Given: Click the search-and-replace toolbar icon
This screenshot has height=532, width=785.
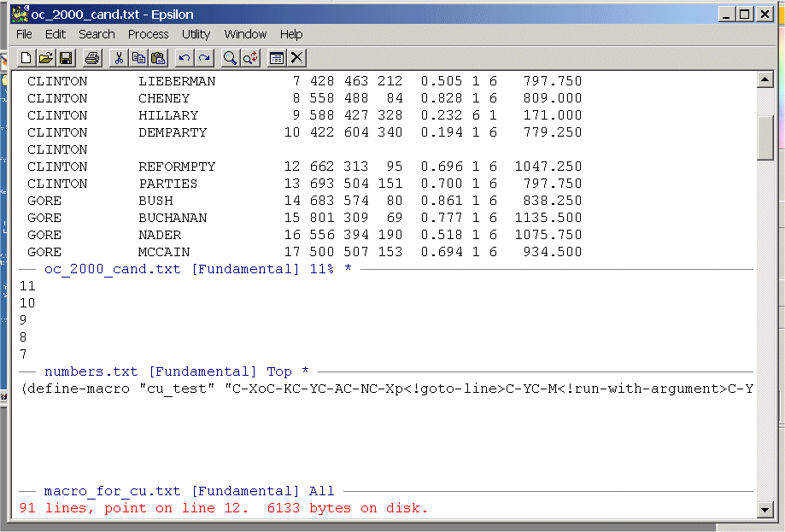Looking at the screenshot, I should coord(250,58).
